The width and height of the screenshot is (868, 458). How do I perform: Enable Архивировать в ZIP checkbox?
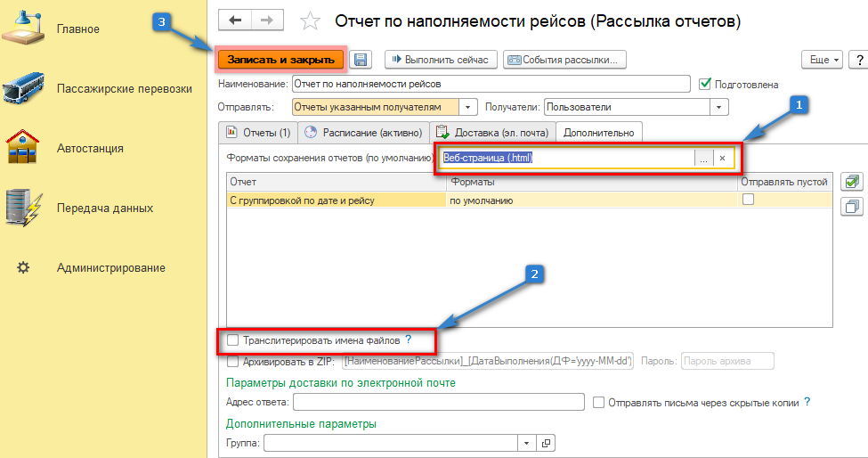coord(233,362)
